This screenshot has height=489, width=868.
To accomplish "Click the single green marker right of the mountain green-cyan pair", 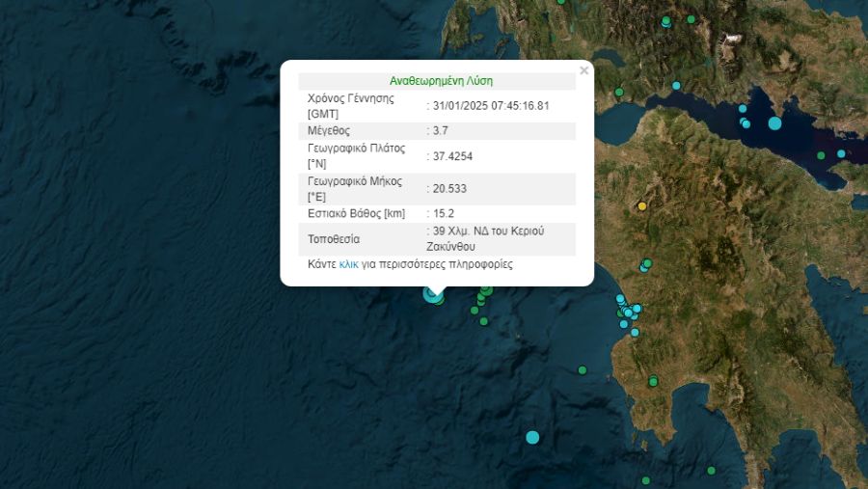I will click(691, 19).
